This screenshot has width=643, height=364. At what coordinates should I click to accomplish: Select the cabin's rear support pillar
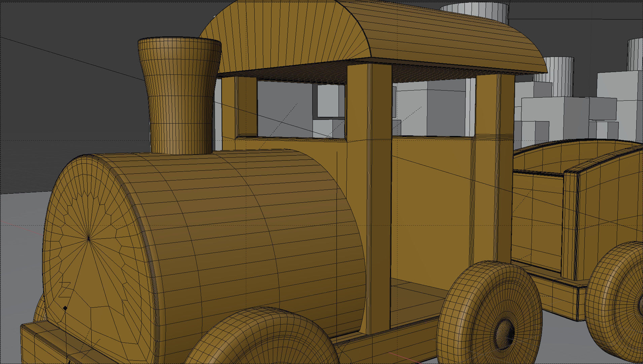coord(494,168)
